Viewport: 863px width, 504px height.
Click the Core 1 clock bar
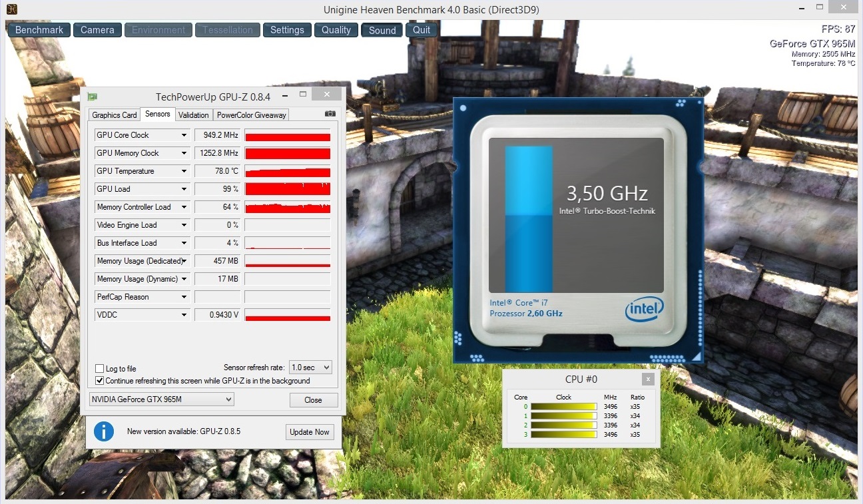pos(563,416)
